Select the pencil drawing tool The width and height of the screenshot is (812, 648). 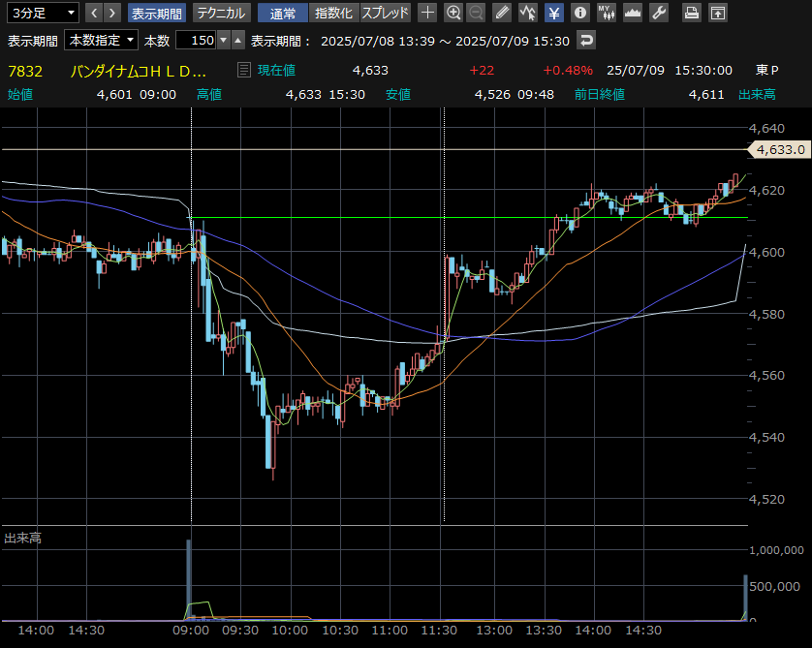pos(501,13)
